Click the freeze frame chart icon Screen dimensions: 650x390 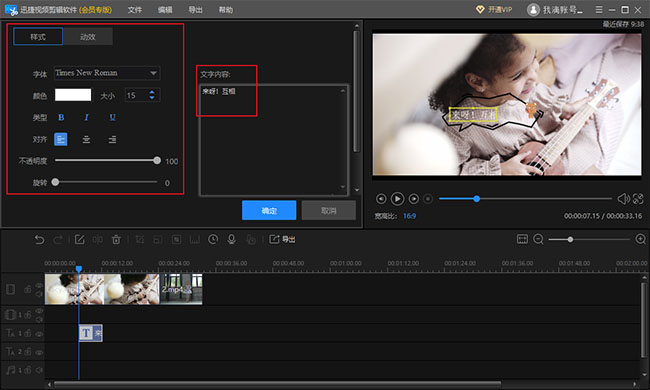[194, 240]
